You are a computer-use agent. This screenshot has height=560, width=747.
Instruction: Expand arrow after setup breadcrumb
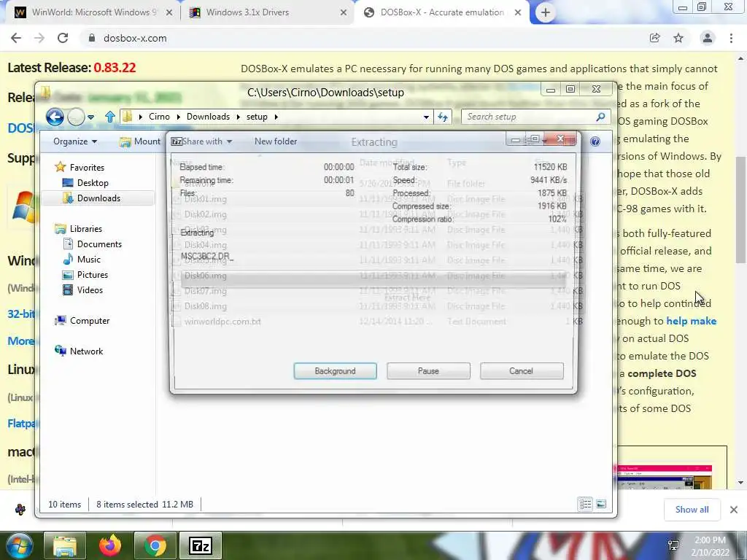point(276,117)
